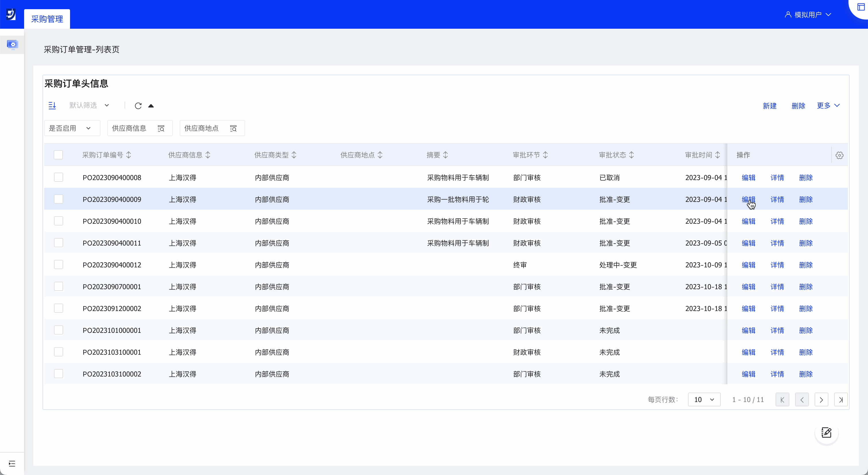Switch to the 采购管理 tab
The height and width of the screenshot is (475, 868).
tap(47, 19)
